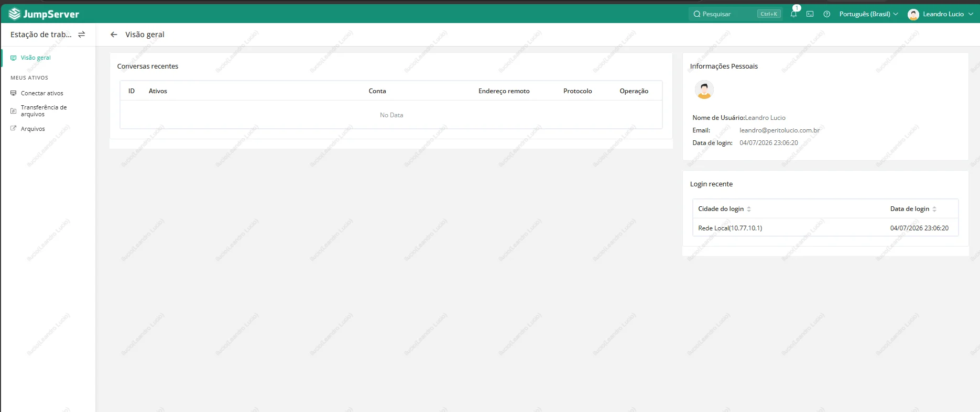This screenshot has width=980, height=412.
Task: Click the workspace switch arrows icon
Action: tap(82, 35)
